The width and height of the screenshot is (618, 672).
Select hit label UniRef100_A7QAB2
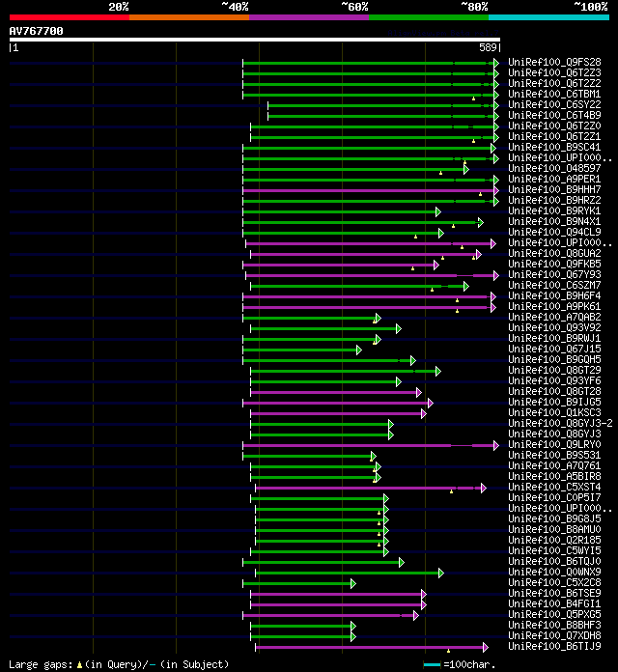coord(554,317)
